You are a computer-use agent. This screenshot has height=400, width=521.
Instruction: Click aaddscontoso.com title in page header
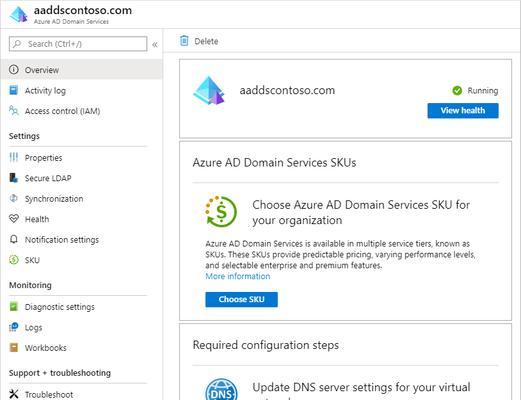click(83, 10)
